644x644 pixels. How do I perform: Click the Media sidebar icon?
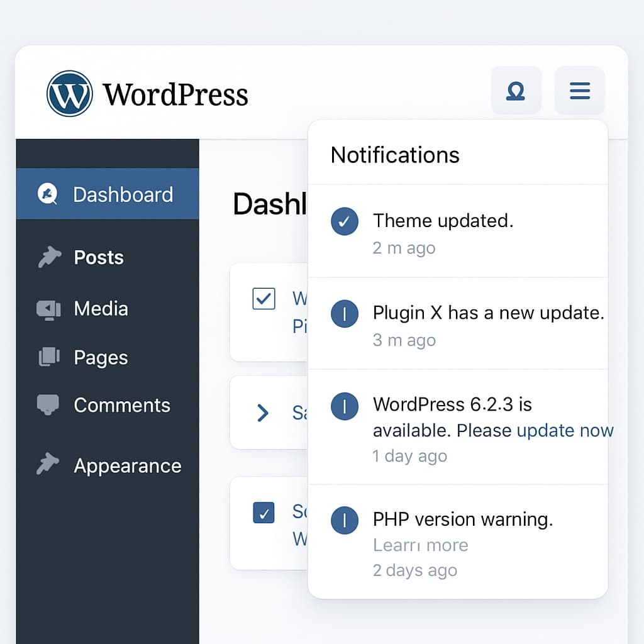coord(48,309)
